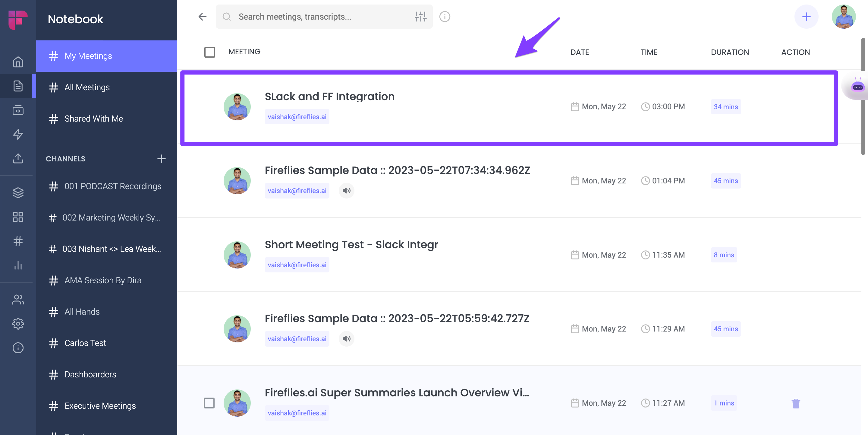The image size is (868, 435).
Task: Open the settings gear icon in rail
Action: point(18,324)
